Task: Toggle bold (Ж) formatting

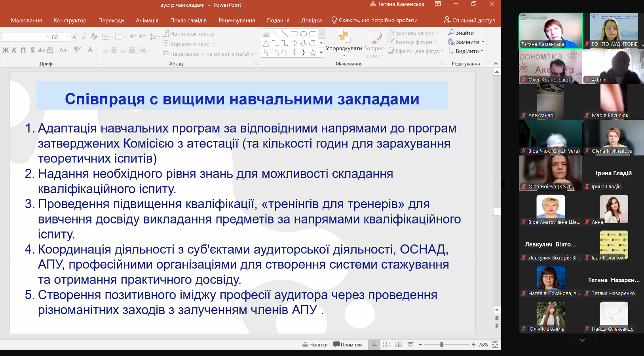Action: tap(6, 50)
